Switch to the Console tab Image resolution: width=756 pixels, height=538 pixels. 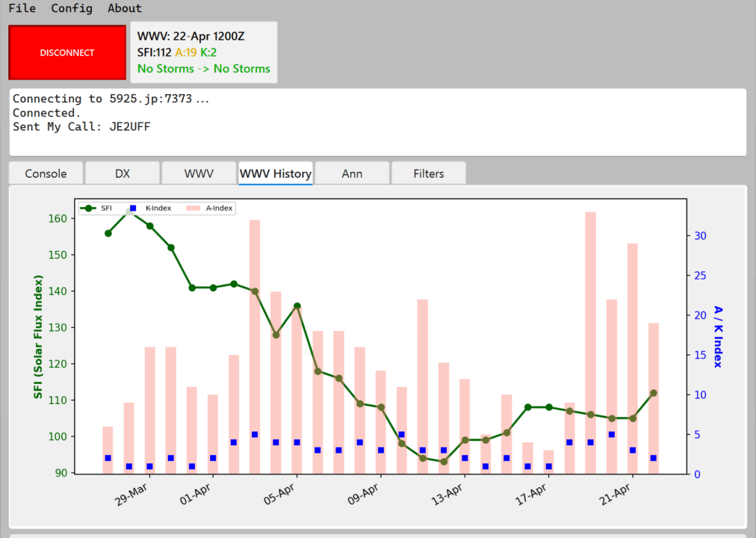[46, 173]
